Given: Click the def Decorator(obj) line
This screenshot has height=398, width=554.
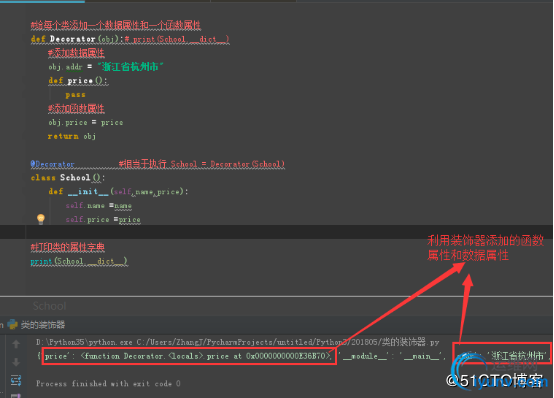Looking at the screenshot, I should 130,39.
